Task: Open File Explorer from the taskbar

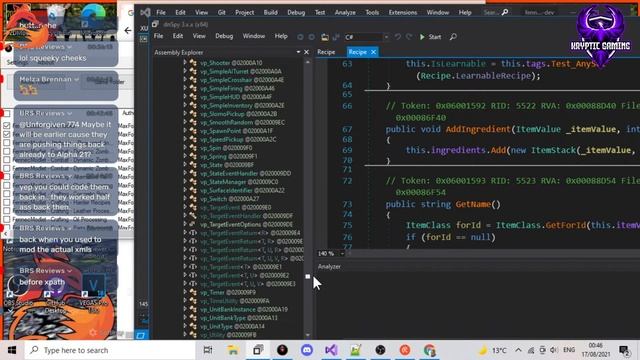Action: 233,350
